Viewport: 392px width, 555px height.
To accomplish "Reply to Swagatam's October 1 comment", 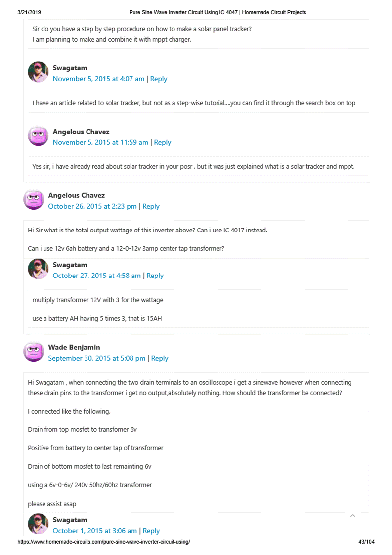I will (x=151, y=531).
